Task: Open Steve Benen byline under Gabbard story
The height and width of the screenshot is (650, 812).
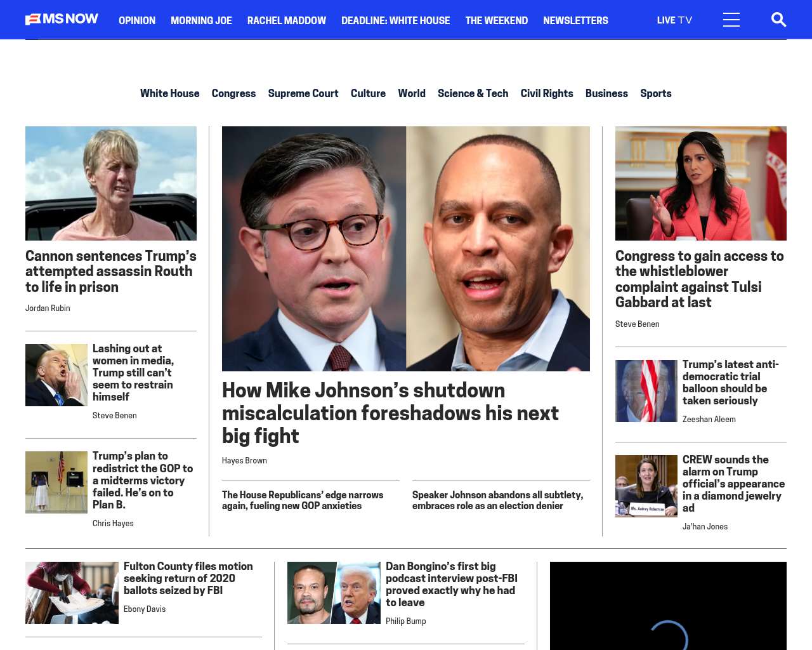Action: 637,324
